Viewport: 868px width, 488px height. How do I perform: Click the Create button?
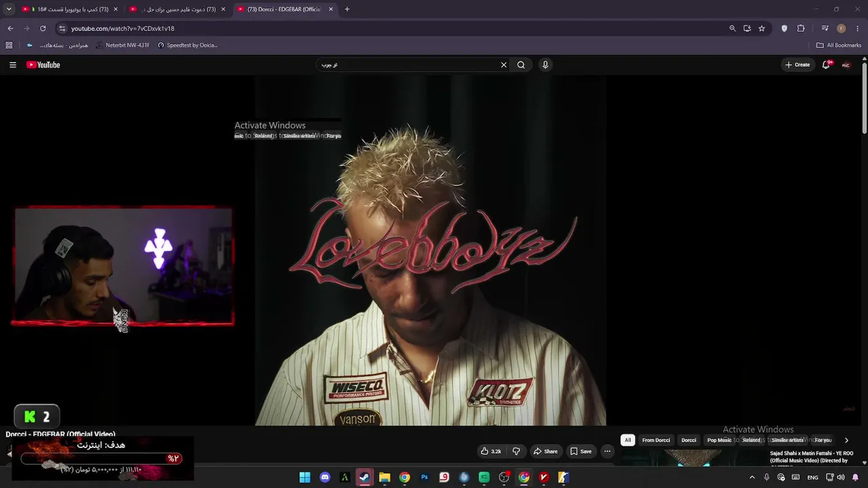tap(797, 65)
